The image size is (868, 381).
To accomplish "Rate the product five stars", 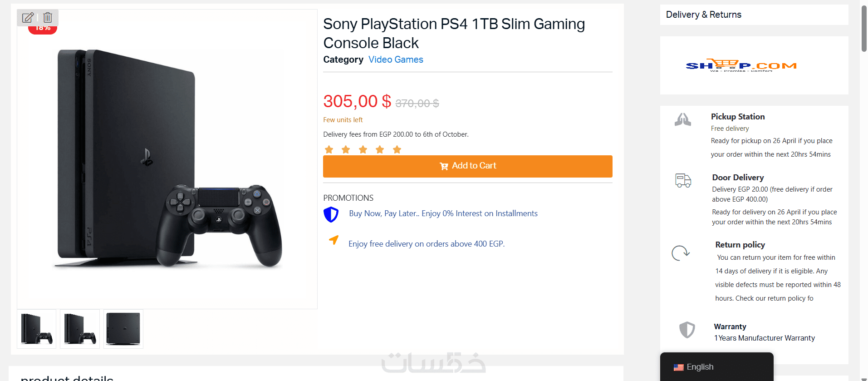I will click(397, 150).
